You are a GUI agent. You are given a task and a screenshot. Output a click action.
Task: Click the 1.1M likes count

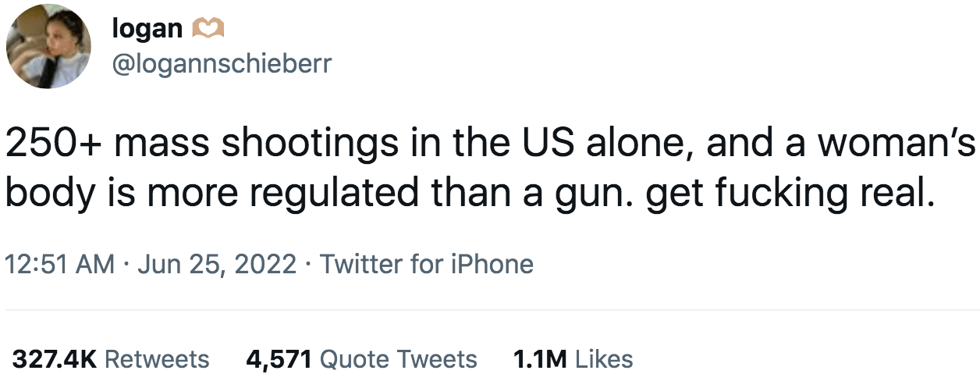point(540,358)
